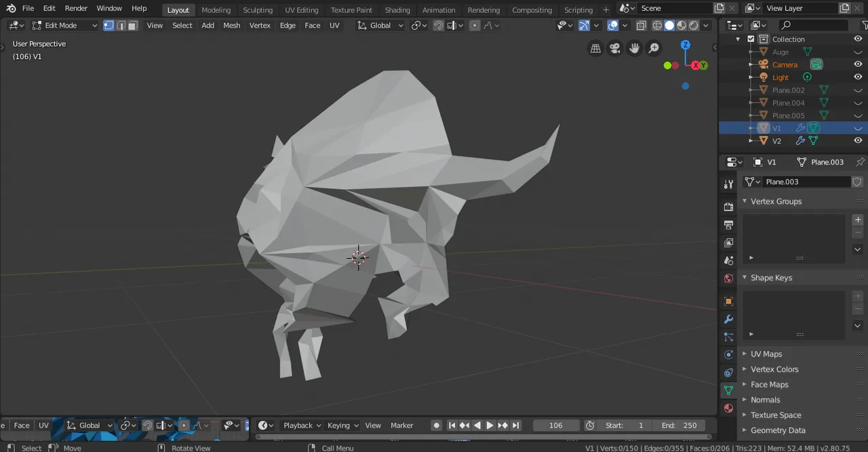Select face select mode icon
The width and height of the screenshot is (868, 452).
[x=133, y=25]
